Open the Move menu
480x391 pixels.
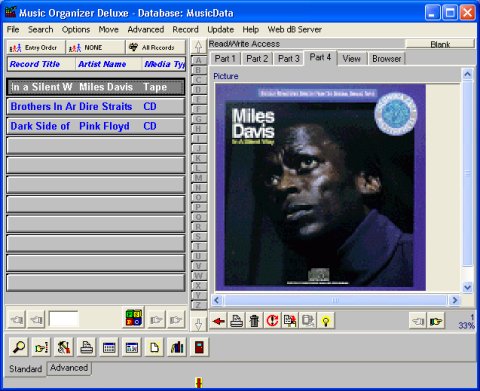click(109, 29)
